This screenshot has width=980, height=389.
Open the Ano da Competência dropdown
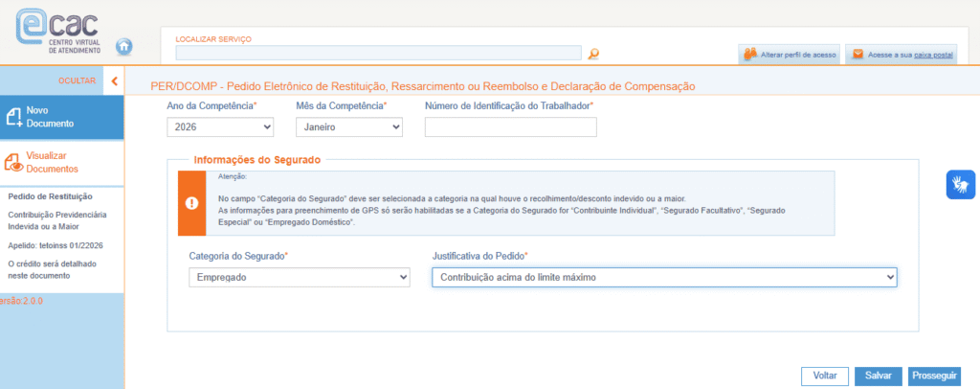[220, 126]
